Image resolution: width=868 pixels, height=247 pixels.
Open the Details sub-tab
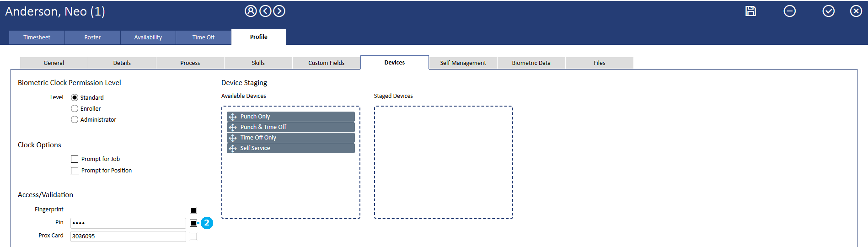122,63
